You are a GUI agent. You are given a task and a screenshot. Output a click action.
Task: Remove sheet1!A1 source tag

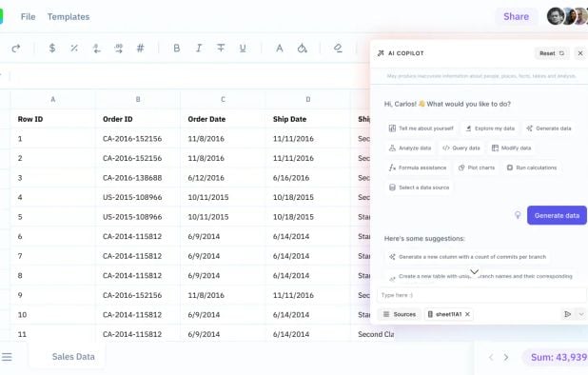[467, 314]
